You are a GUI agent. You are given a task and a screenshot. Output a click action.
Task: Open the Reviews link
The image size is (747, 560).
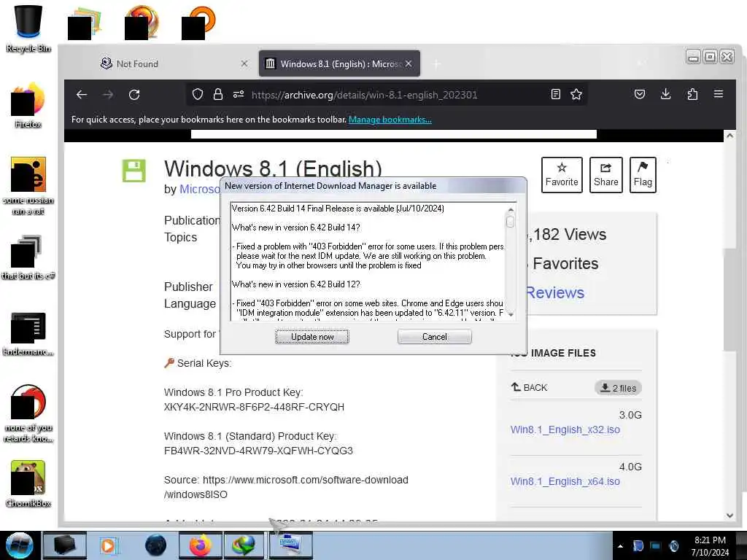pyautogui.click(x=555, y=293)
